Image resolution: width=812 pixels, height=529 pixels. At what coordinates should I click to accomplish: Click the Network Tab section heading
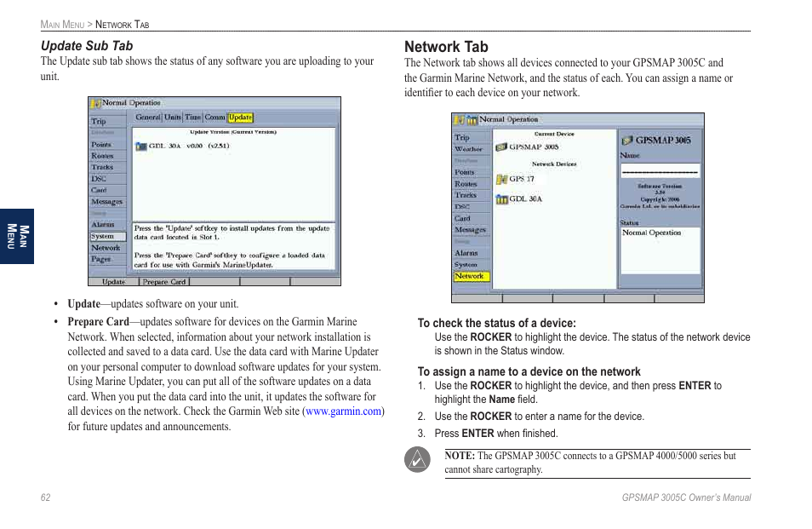pyautogui.click(x=446, y=47)
